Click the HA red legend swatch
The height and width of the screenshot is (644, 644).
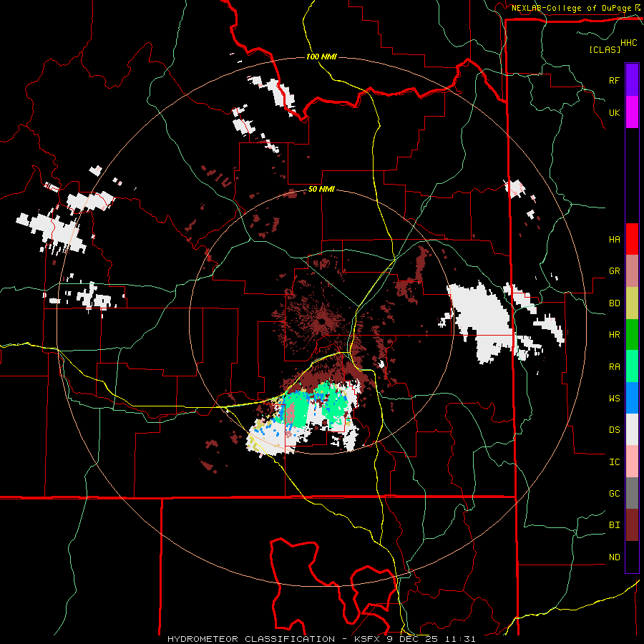(632, 239)
